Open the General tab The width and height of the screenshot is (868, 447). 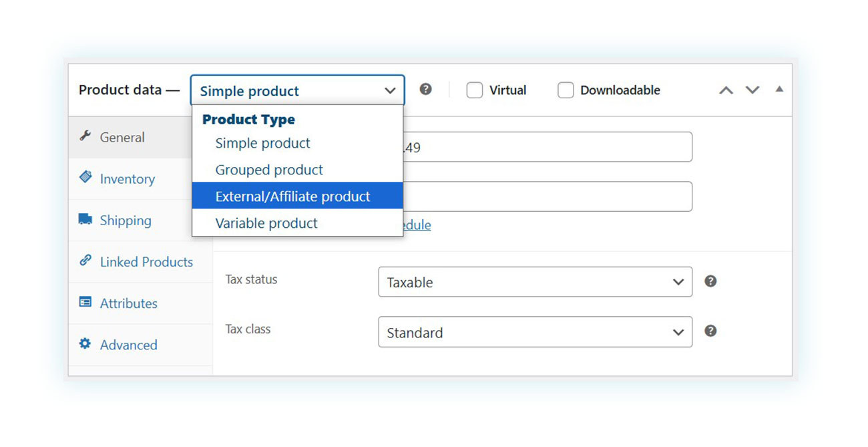(x=130, y=137)
